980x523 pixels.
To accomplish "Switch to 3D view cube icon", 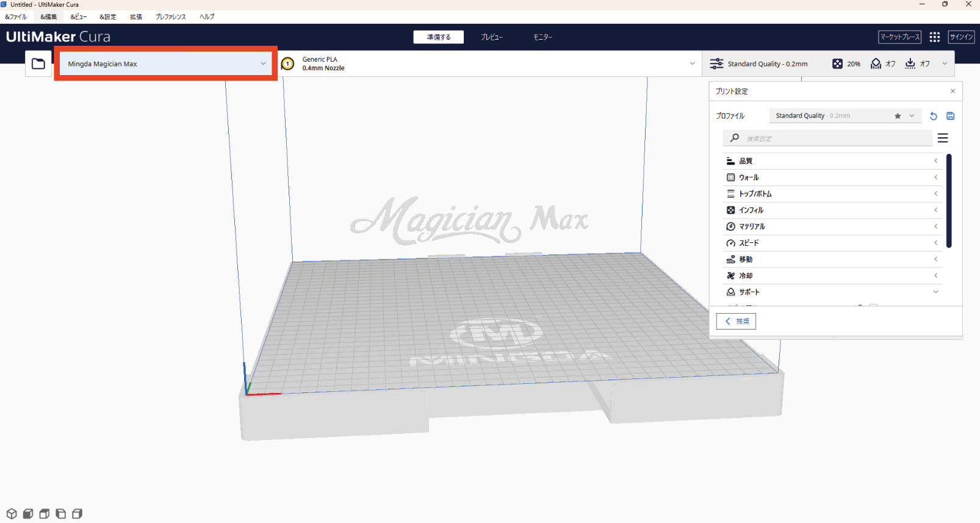I will 12,514.
